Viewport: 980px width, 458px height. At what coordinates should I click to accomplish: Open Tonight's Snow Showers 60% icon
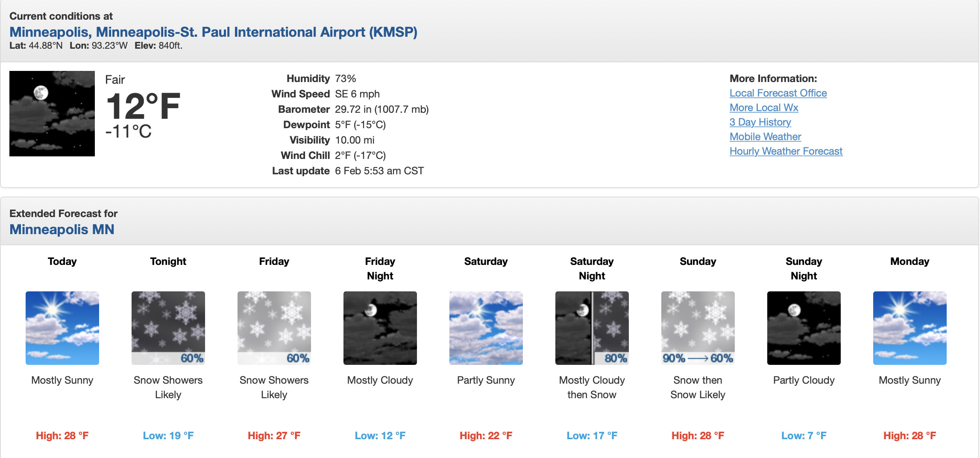coord(168,328)
